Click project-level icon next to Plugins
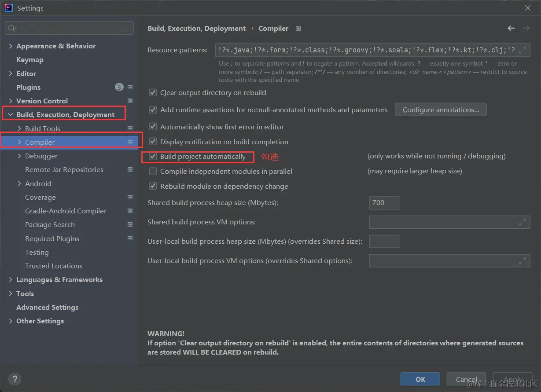Screen dimensions: 541x392 pos(130,87)
